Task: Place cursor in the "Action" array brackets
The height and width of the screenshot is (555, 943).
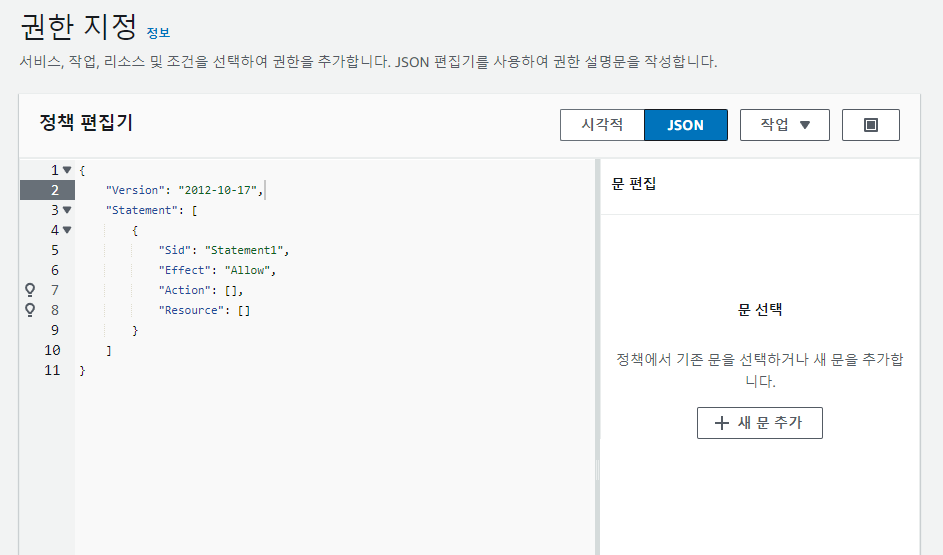Action: (231, 290)
